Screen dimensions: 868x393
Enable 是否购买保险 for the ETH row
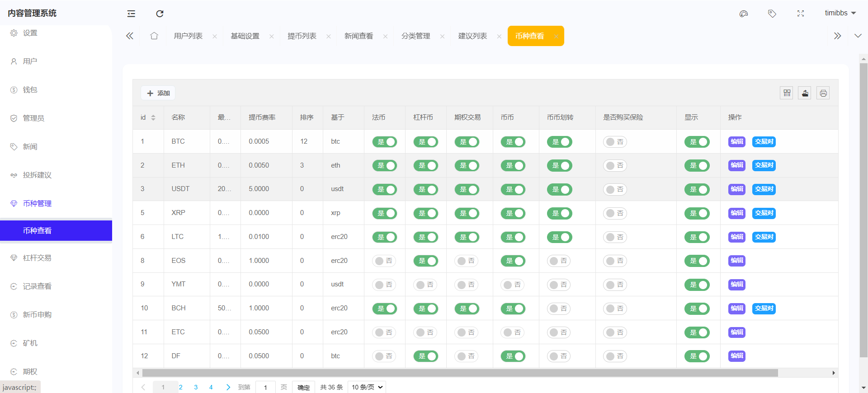615,166
